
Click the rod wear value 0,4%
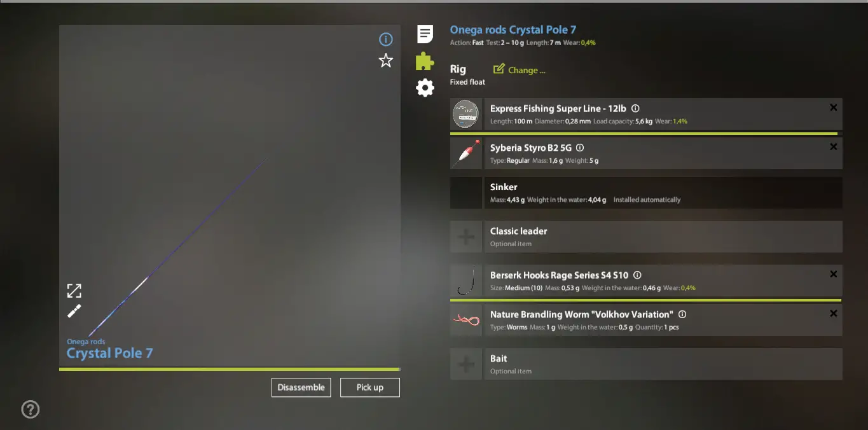click(x=588, y=43)
